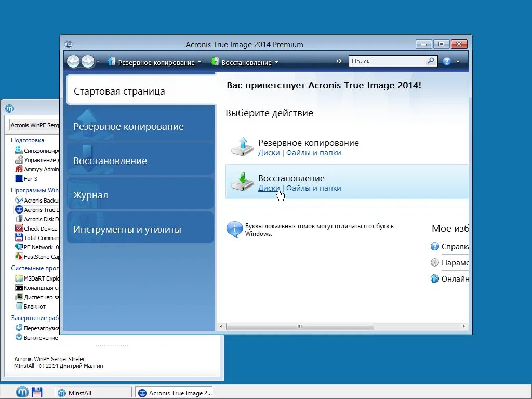The height and width of the screenshot is (399, 532).
Task: Click the start button on taskbar
Action: pos(22,392)
